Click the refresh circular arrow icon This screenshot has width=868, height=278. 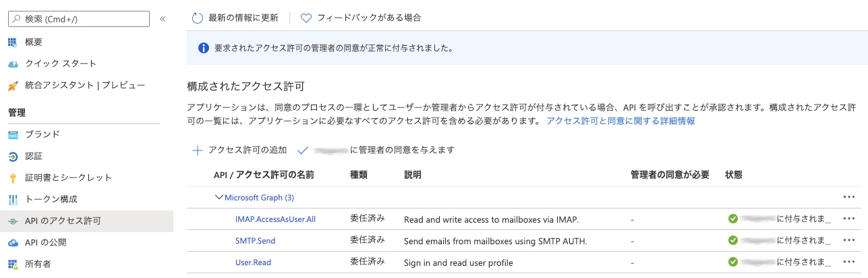198,18
